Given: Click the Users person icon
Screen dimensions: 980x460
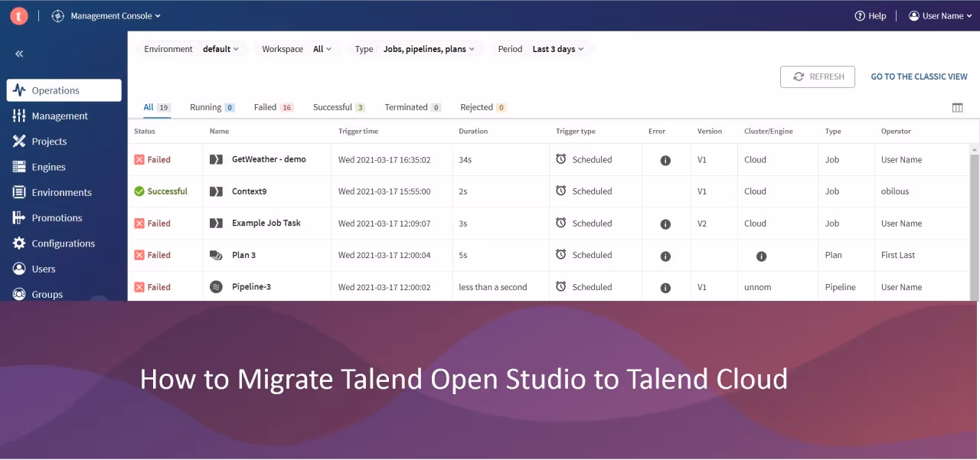Looking at the screenshot, I should pos(19,269).
